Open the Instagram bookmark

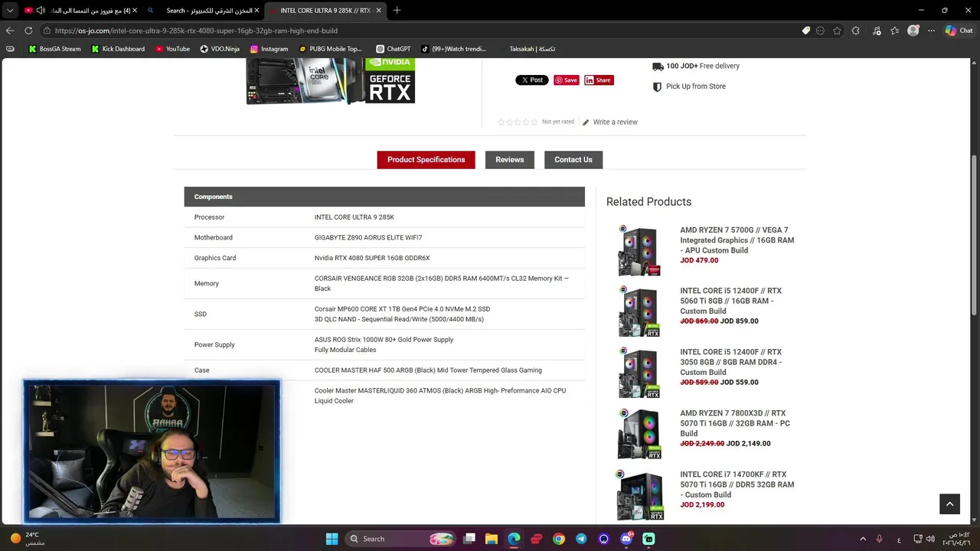(269, 49)
